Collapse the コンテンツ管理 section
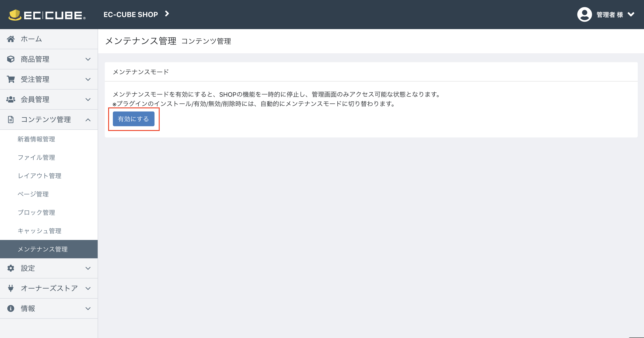 pyautogui.click(x=88, y=120)
